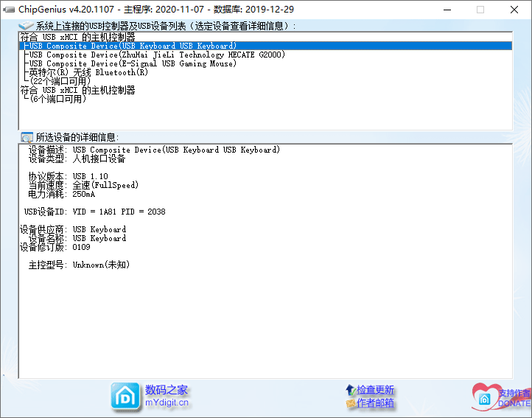This screenshot has height=418, width=532.
Task: Click the ChipGenius USB drive title icon
Action: 9,10
